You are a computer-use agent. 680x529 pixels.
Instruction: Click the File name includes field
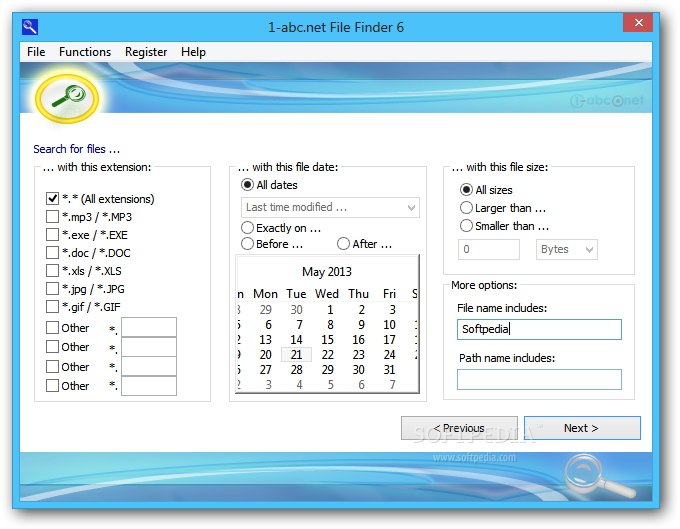[x=539, y=330]
